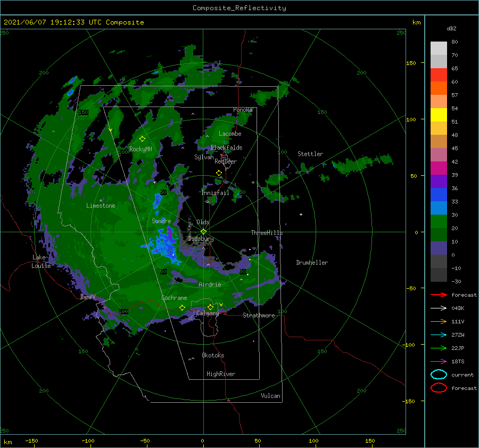Click the dBZ legend heading
The width and height of the screenshot is (479, 448).
pos(451,28)
